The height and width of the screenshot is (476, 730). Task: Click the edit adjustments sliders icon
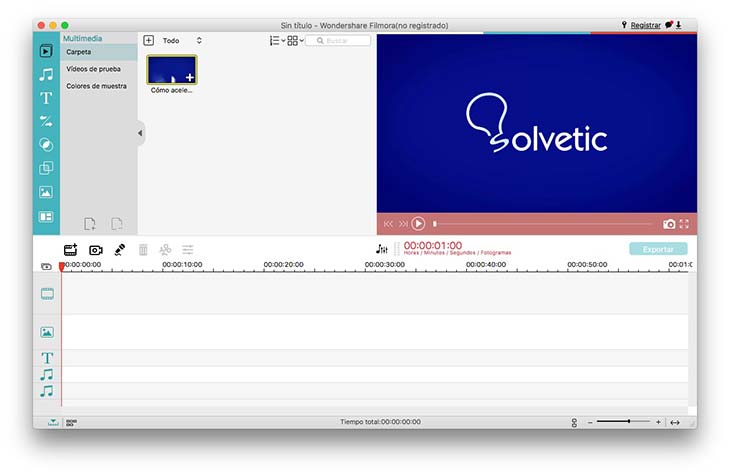coord(188,250)
